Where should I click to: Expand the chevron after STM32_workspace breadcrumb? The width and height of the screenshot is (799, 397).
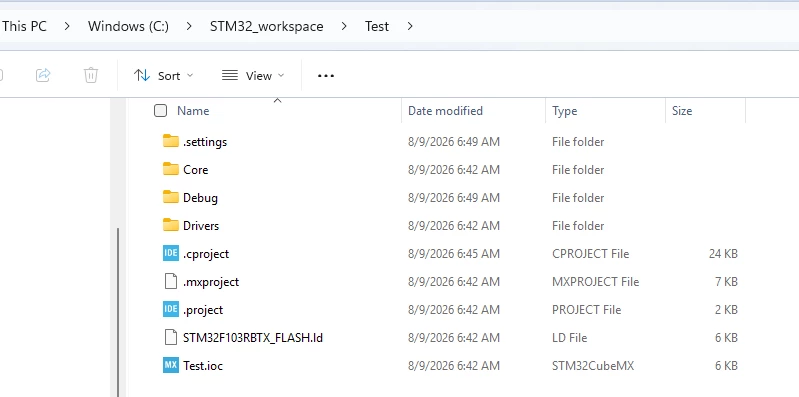344,26
